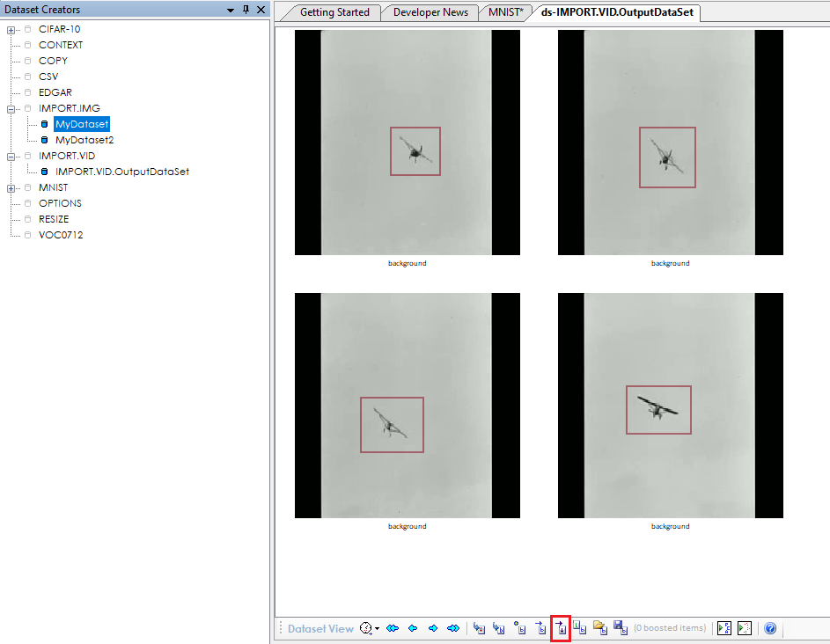The image size is (830, 644).
Task: Click the toolbar icon with yellow dot and 'b'
Action: pyautogui.click(x=520, y=628)
